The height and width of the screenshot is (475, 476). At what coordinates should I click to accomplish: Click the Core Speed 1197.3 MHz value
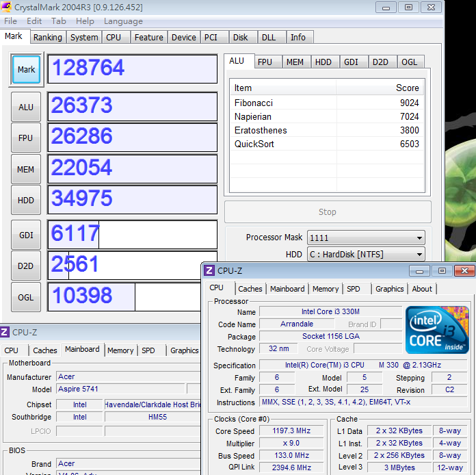click(291, 431)
